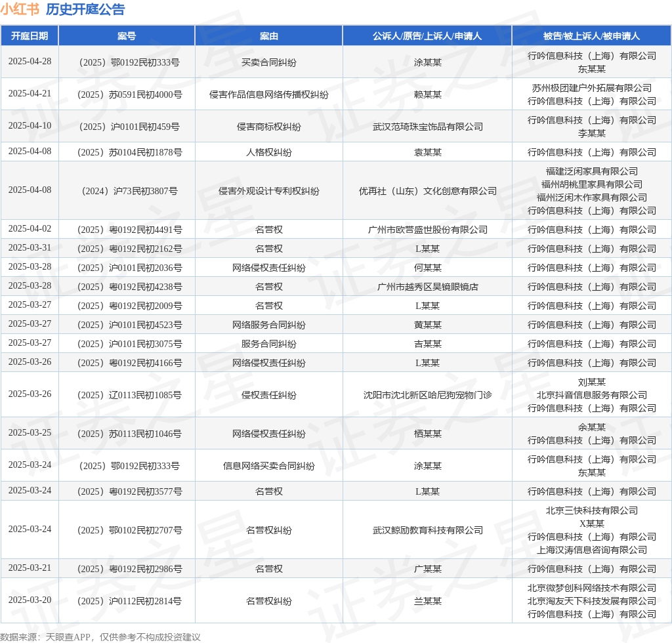The height and width of the screenshot is (643, 672).
Task: Select the date 2025-03-20
Action: coord(30,600)
